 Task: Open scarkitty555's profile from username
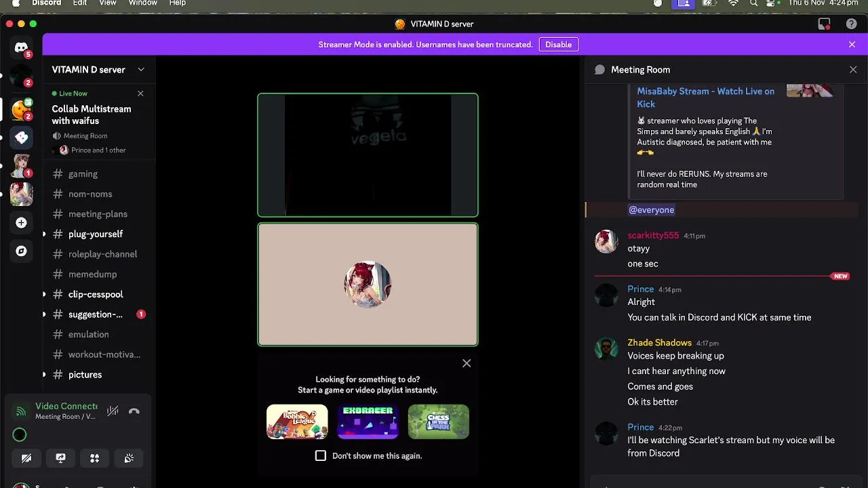(653, 235)
